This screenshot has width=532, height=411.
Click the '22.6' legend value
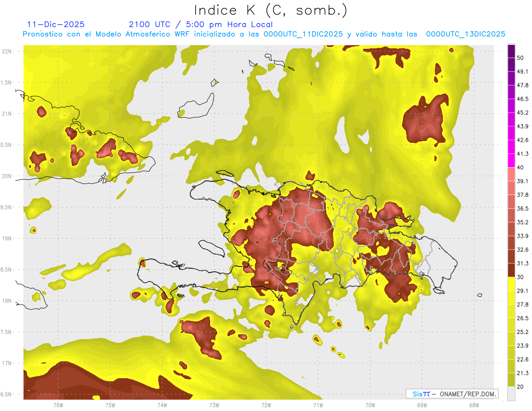523,360
